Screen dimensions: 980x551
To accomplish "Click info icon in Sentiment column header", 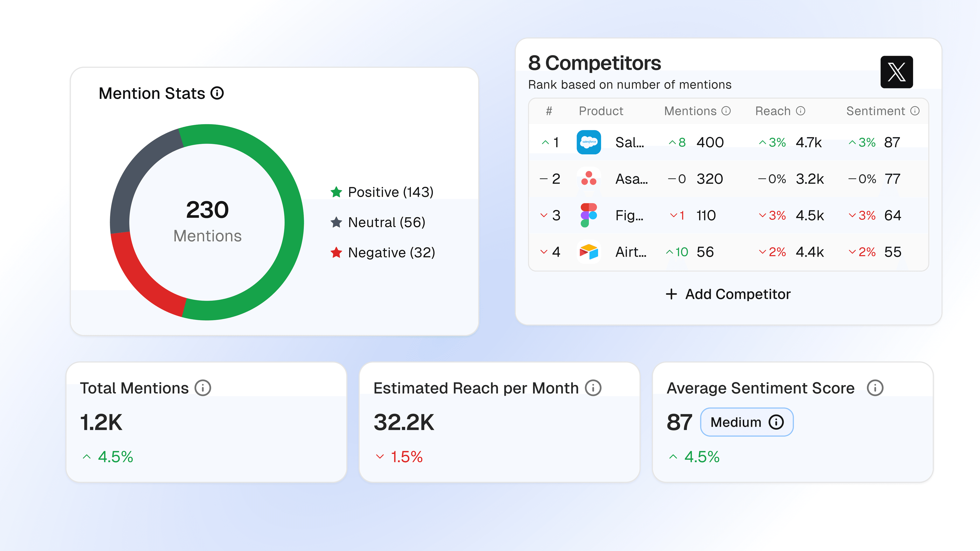I will (x=915, y=111).
